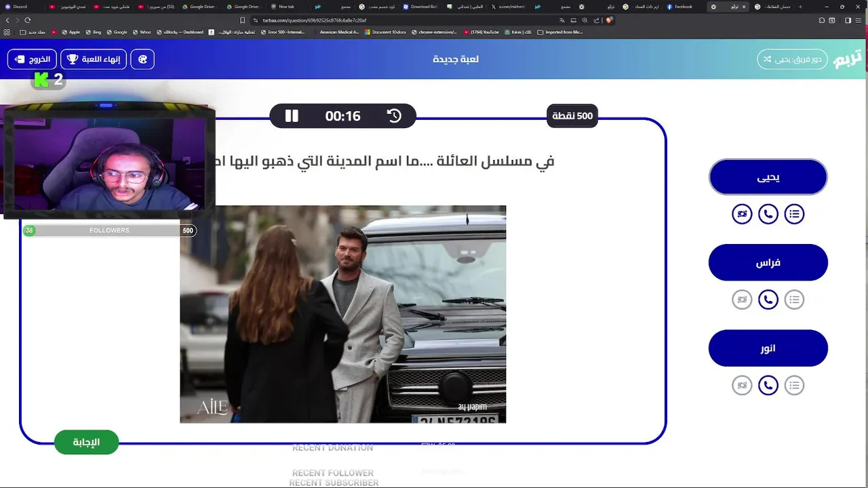Click the camera lifeline icon under انور
Viewport: 868px width, 488px height.
(742, 386)
